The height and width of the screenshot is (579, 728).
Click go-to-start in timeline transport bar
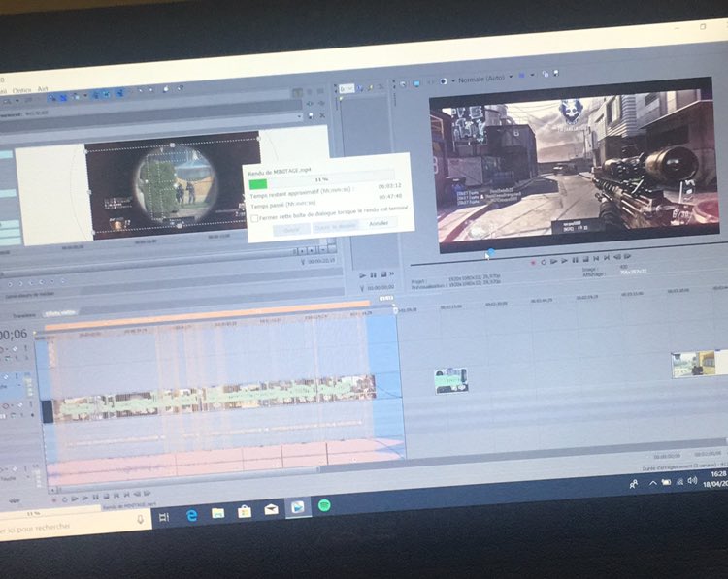coord(116,495)
